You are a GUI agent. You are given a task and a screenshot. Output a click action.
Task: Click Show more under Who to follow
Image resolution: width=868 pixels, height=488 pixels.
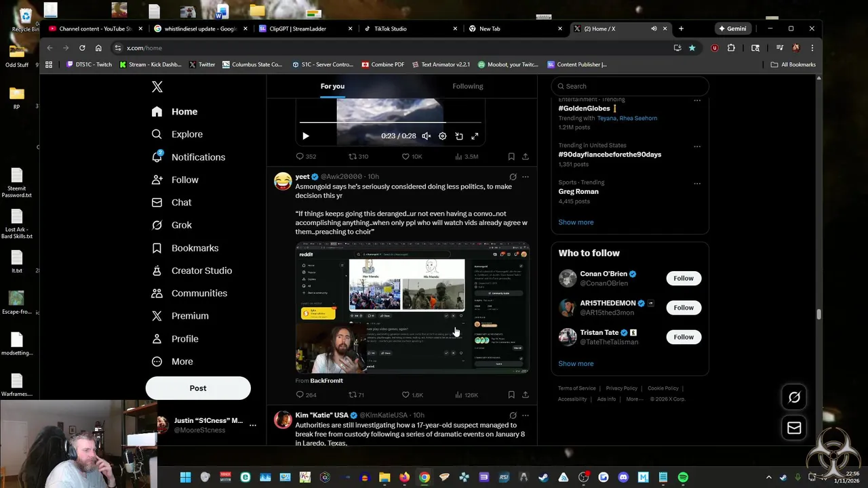(576, 364)
